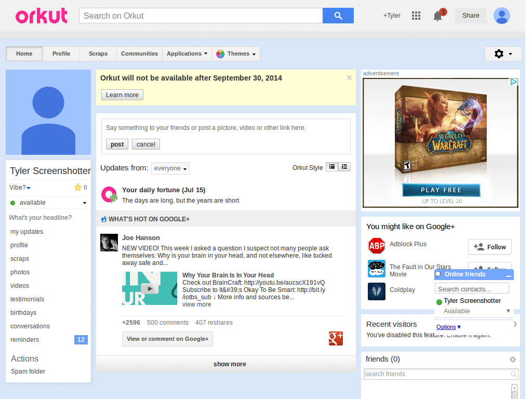Screen dimensions: 532x399
Task: Click the search friends magnifier icon
Action: click(x=514, y=374)
